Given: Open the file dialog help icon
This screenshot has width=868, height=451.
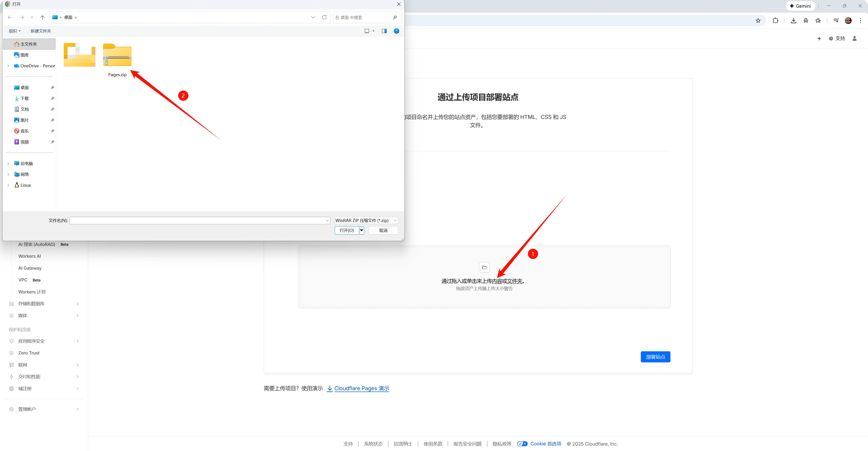Looking at the screenshot, I should 396,31.
